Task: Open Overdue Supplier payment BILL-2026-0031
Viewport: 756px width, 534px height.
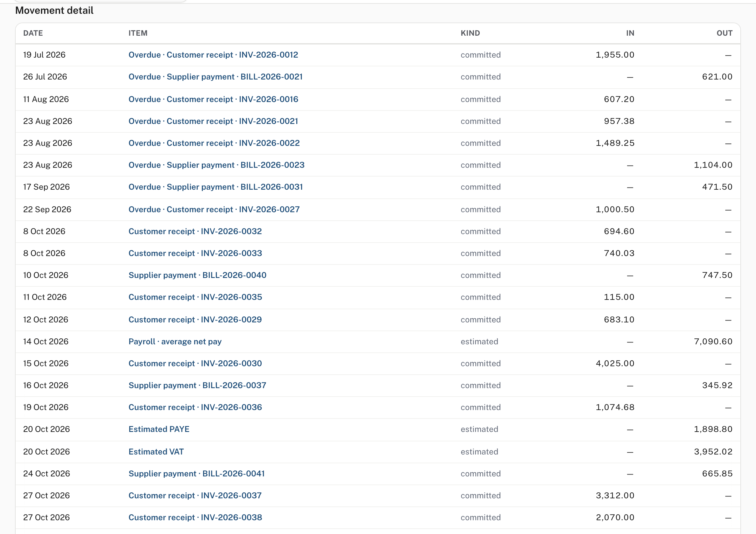Action: click(215, 187)
